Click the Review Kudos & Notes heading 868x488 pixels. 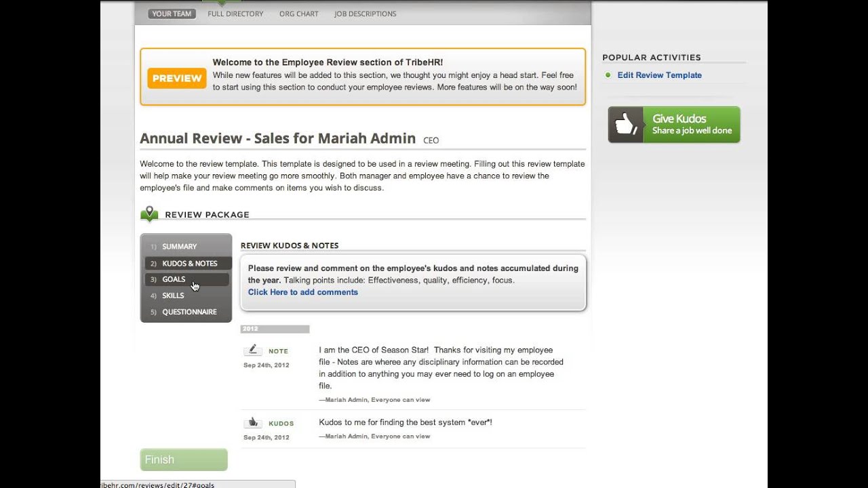point(290,245)
